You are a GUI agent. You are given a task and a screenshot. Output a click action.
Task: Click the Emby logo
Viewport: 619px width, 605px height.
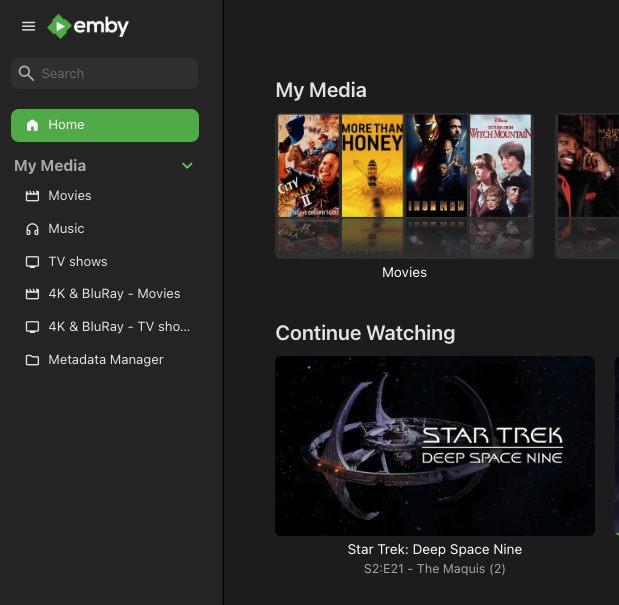pos(88,26)
